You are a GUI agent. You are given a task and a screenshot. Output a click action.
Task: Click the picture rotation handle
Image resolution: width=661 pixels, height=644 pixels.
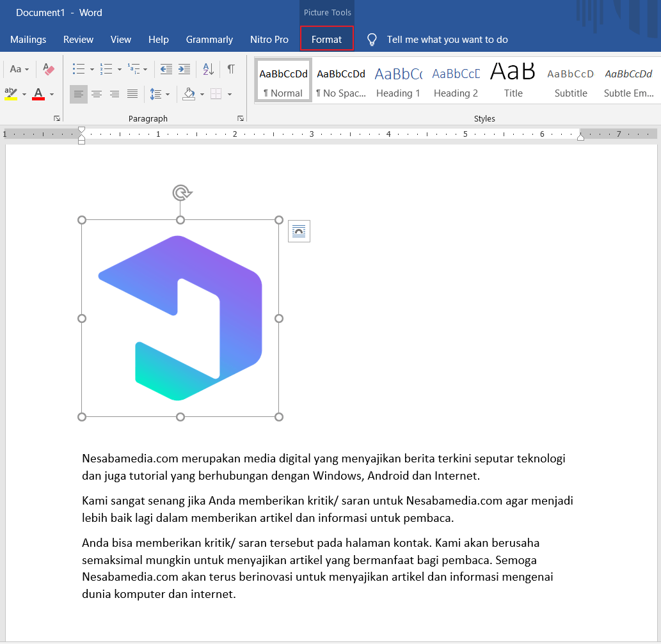coord(181,193)
